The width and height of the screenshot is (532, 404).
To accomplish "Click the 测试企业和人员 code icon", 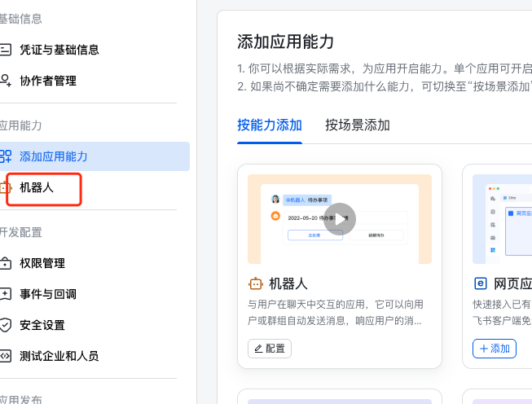I will click(5, 356).
